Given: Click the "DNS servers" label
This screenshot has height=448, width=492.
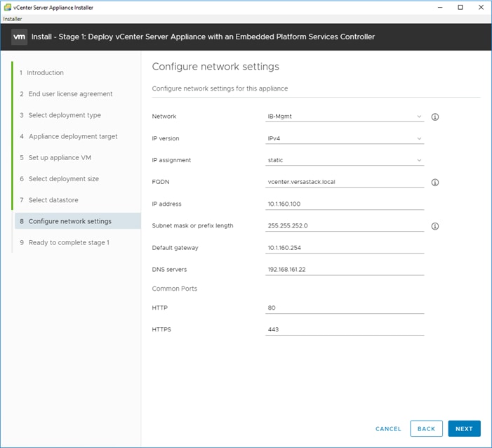Looking at the screenshot, I should [169, 270].
